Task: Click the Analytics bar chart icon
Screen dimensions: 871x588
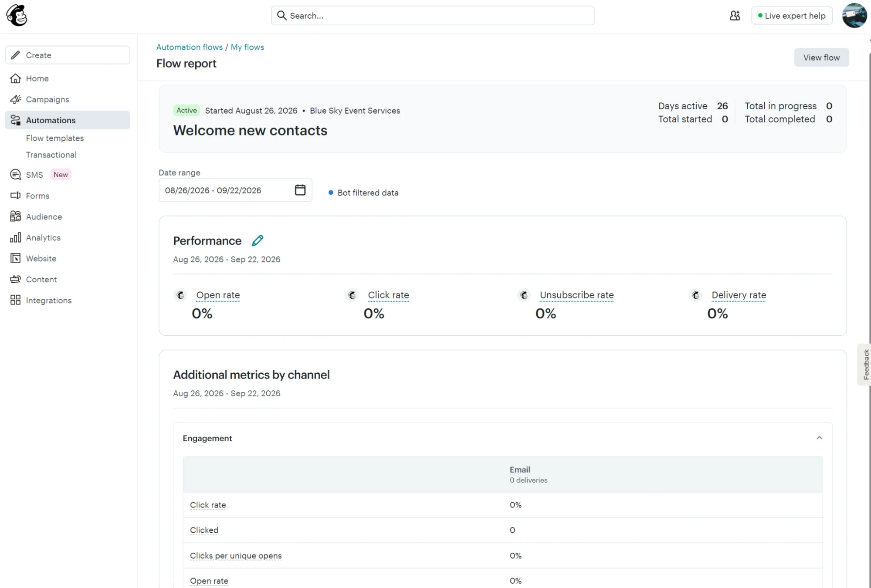Action: [15, 237]
